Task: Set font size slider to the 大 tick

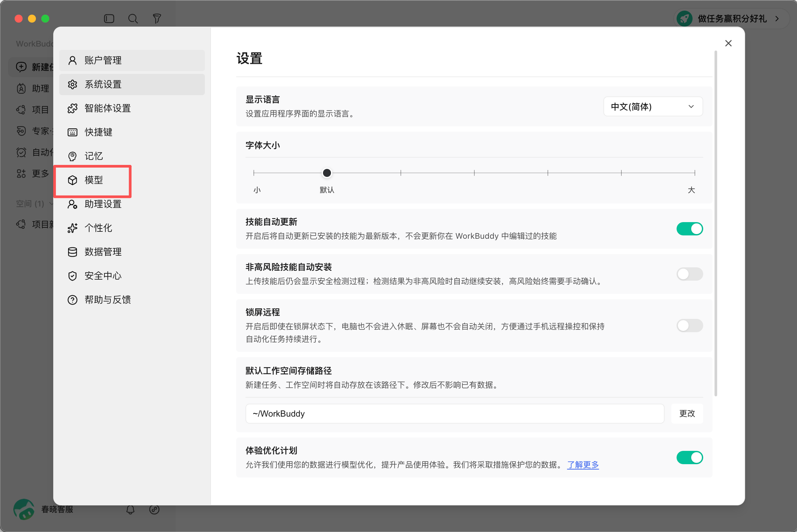Action: [695, 173]
